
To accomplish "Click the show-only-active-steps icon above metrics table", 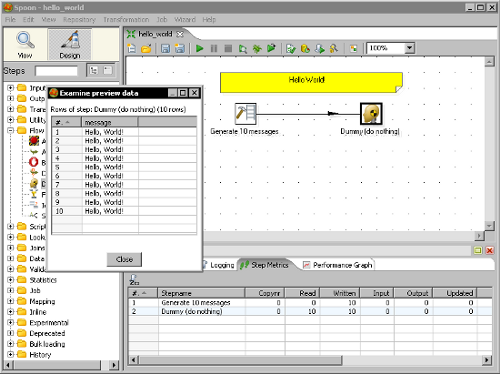I will [x=134, y=280].
